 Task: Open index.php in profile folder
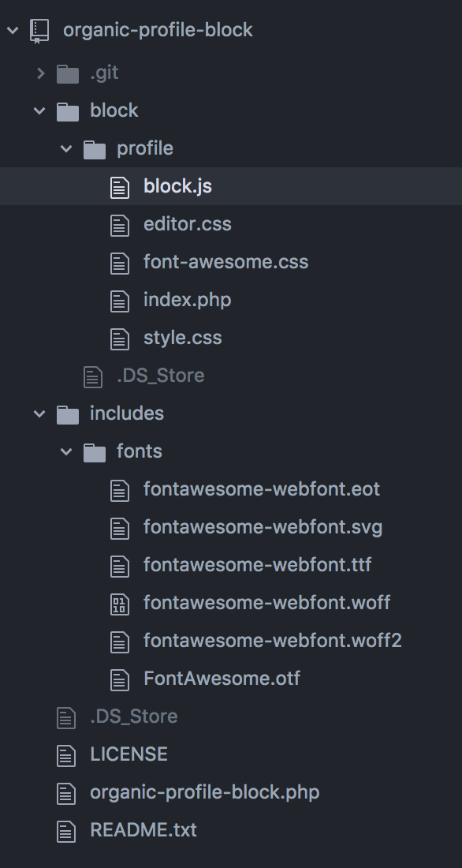[188, 300]
